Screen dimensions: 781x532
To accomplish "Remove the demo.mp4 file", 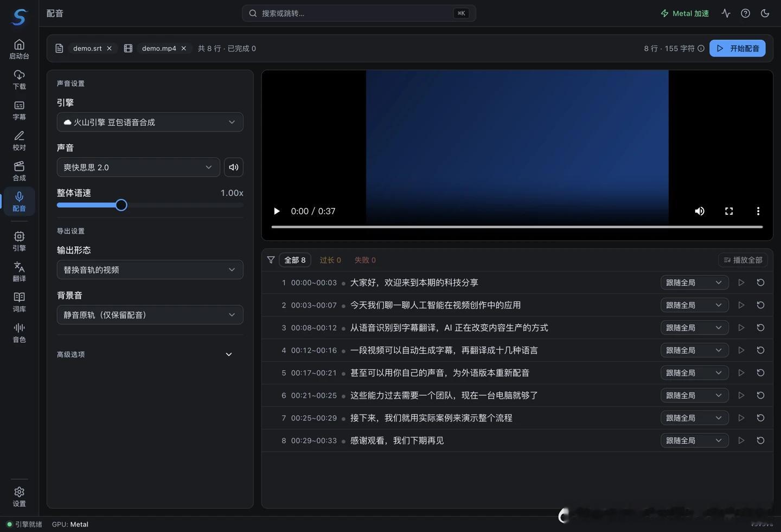I will (x=184, y=48).
